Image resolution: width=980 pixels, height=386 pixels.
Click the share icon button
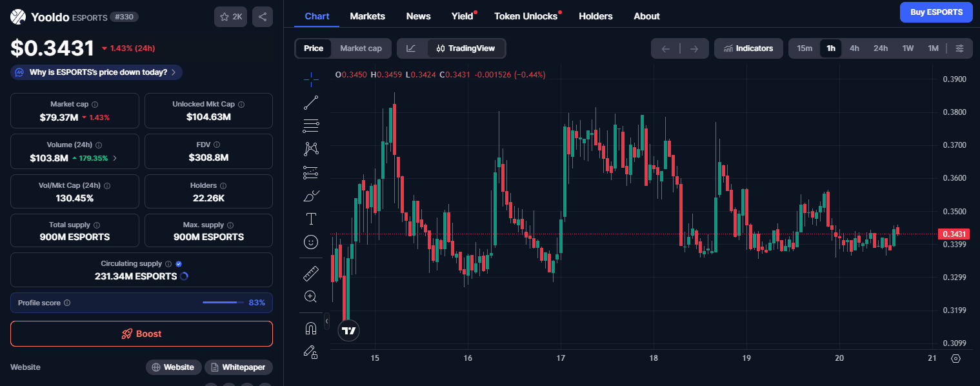(262, 17)
